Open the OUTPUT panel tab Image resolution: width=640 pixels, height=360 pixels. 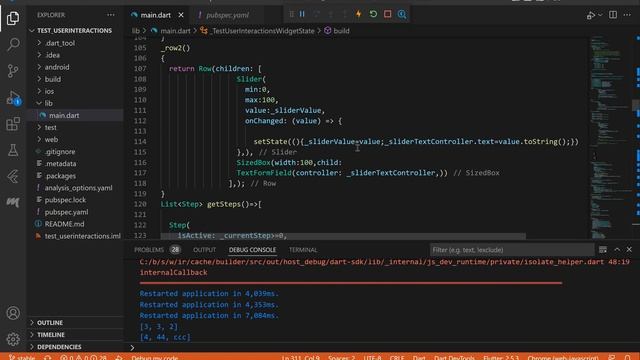point(204,250)
